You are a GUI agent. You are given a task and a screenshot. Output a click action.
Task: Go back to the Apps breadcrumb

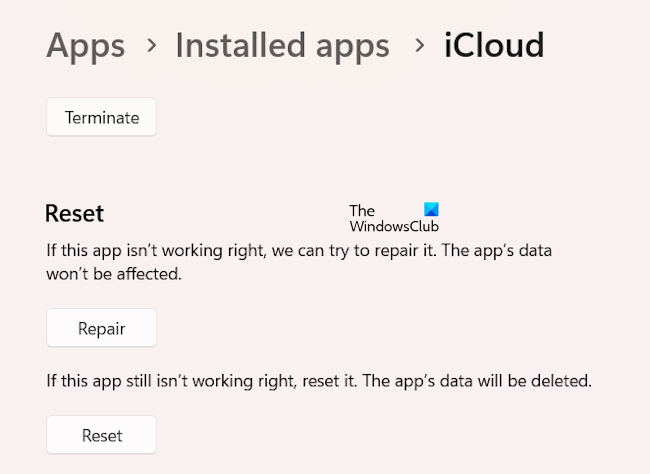point(86,45)
